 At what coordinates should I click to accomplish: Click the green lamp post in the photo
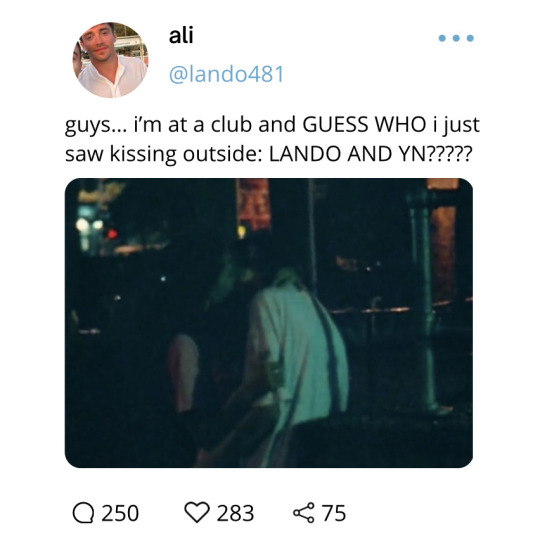(x=425, y=300)
